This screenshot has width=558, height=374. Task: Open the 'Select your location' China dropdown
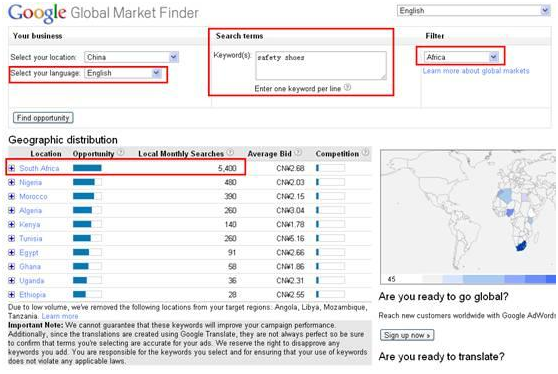coord(131,57)
